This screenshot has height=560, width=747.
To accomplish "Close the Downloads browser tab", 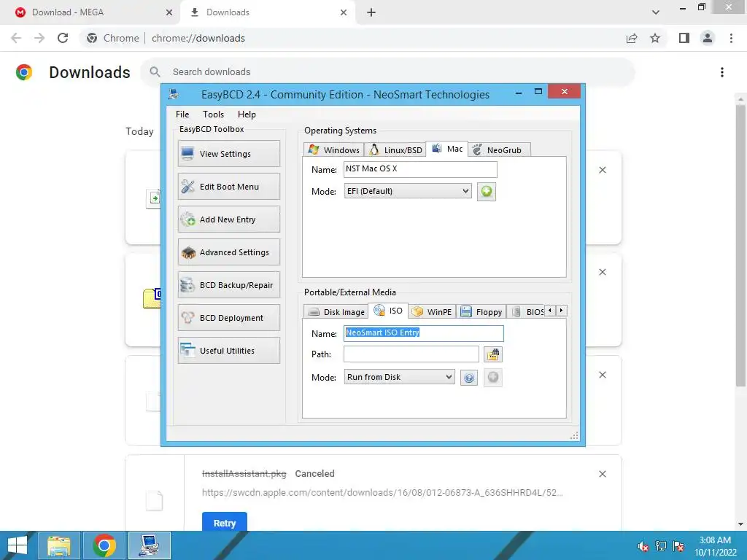I will tap(344, 12).
